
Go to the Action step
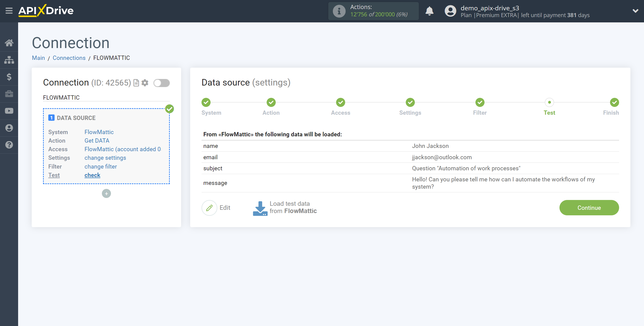271,102
